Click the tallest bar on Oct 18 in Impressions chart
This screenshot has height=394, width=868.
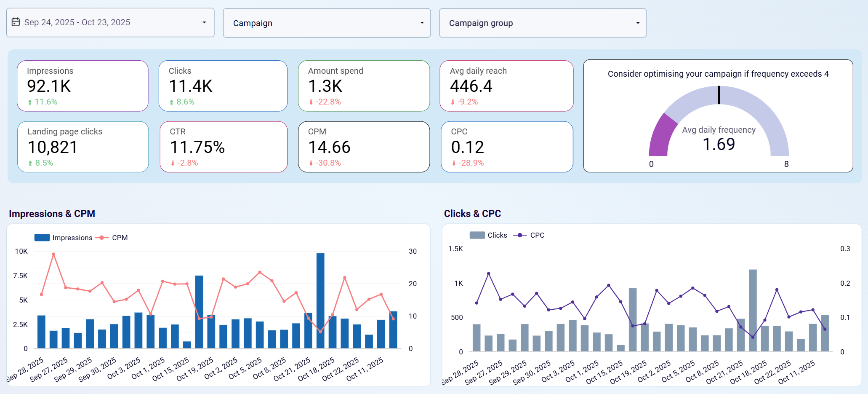320,299
